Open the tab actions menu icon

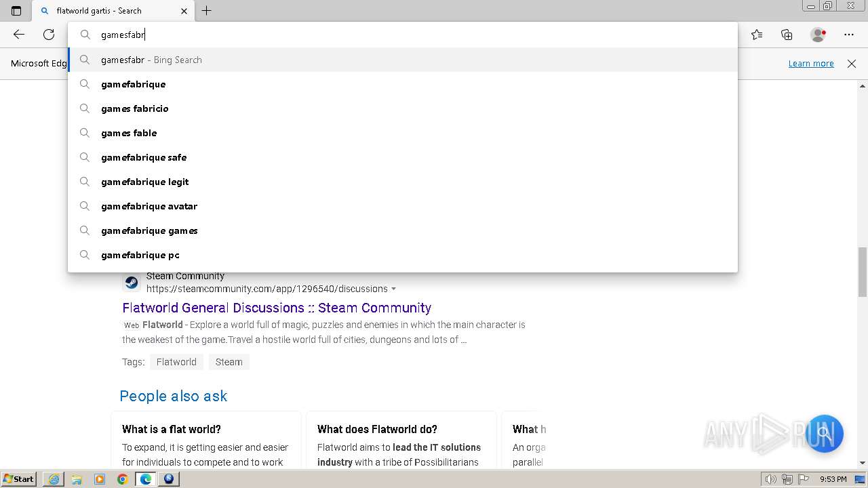click(x=16, y=11)
